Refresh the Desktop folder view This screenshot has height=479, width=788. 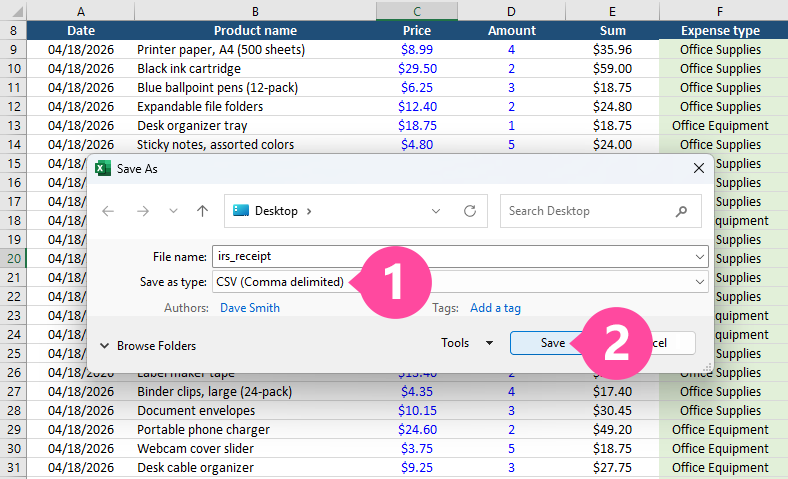[469, 211]
